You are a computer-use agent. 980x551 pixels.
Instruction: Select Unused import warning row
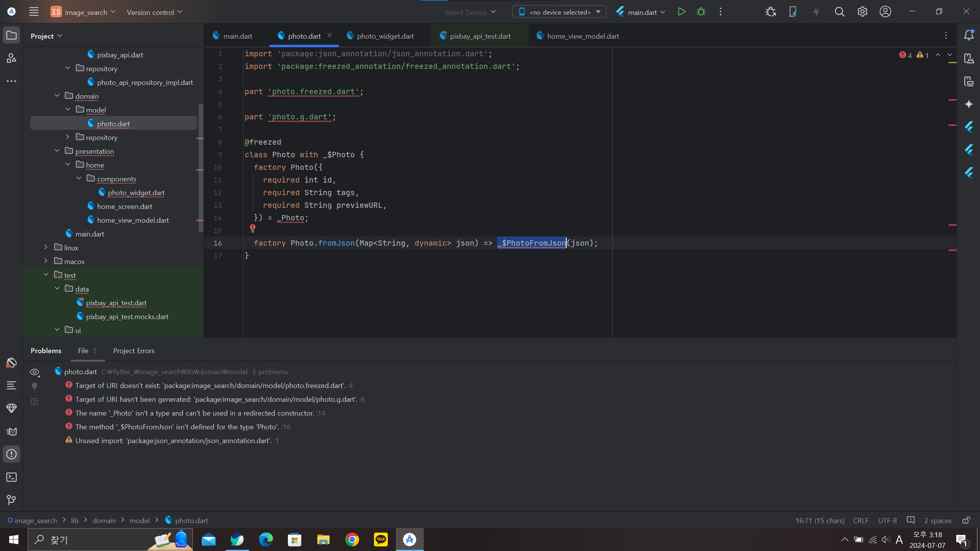173,440
